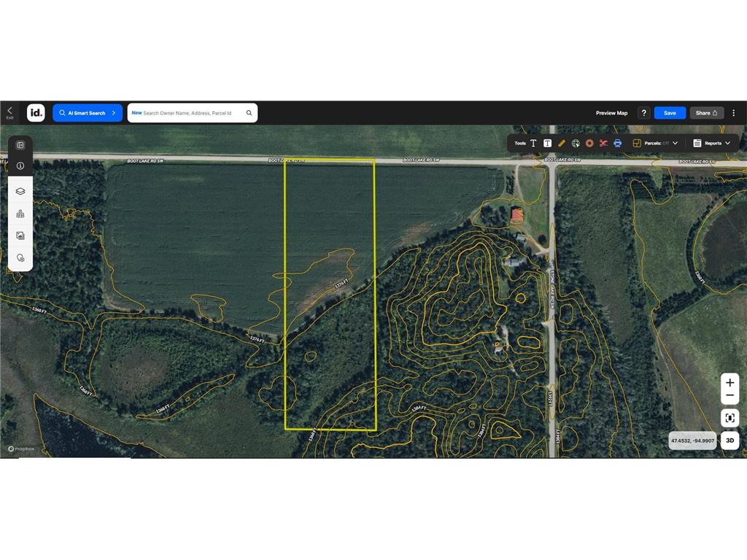Viewport: 747px width, 560px height.
Task: Click the blue printer icon
Action: (x=617, y=143)
